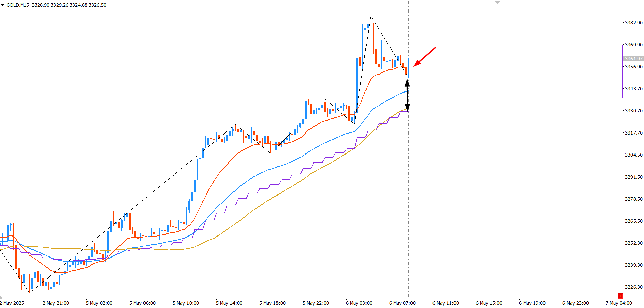Click the 6 May 03:00 time label

[x=359, y=303]
